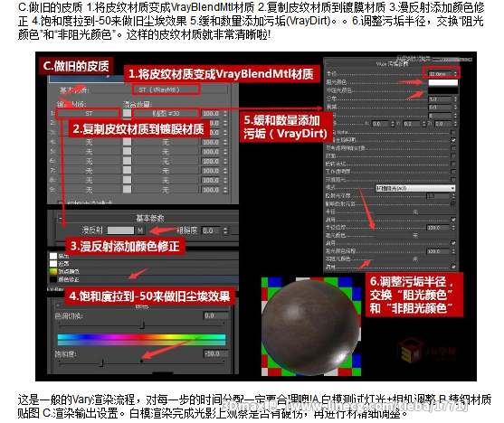This screenshot has height=423, width=504.
Task: Select the 颜色修正 entry in the map list
Action: pyautogui.click(x=68, y=279)
